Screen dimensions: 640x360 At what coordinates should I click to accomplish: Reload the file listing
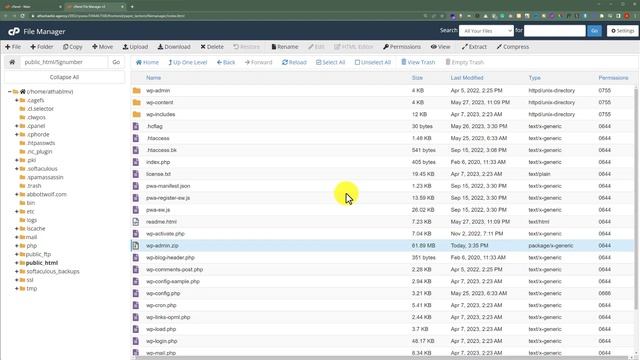click(x=294, y=62)
